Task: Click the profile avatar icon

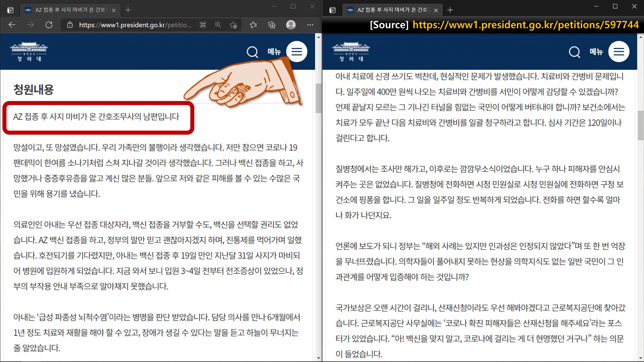Action: (x=291, y=25)
